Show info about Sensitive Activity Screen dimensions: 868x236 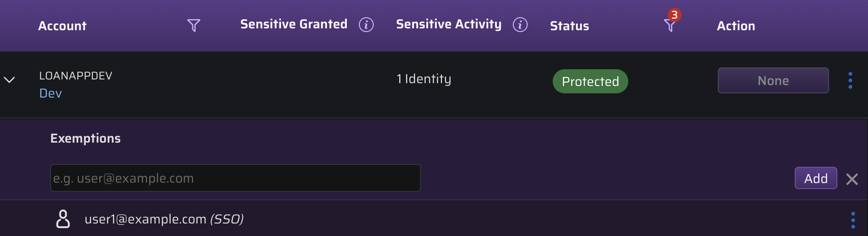520,25
